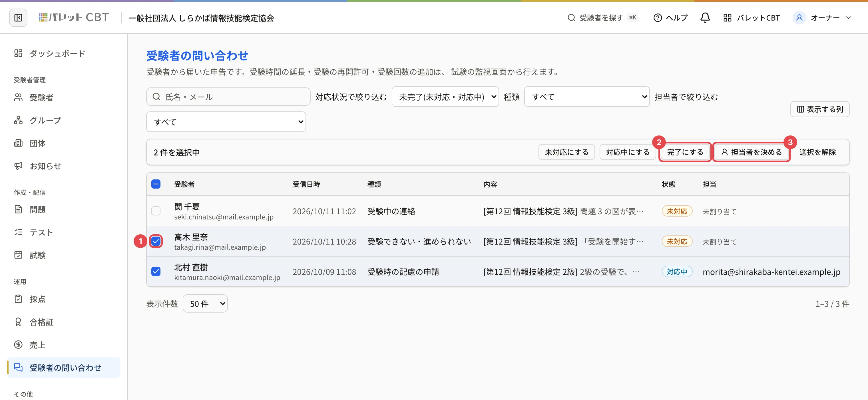
Task: Click the お知らせ megaphone icon
Action: point(18,166)
